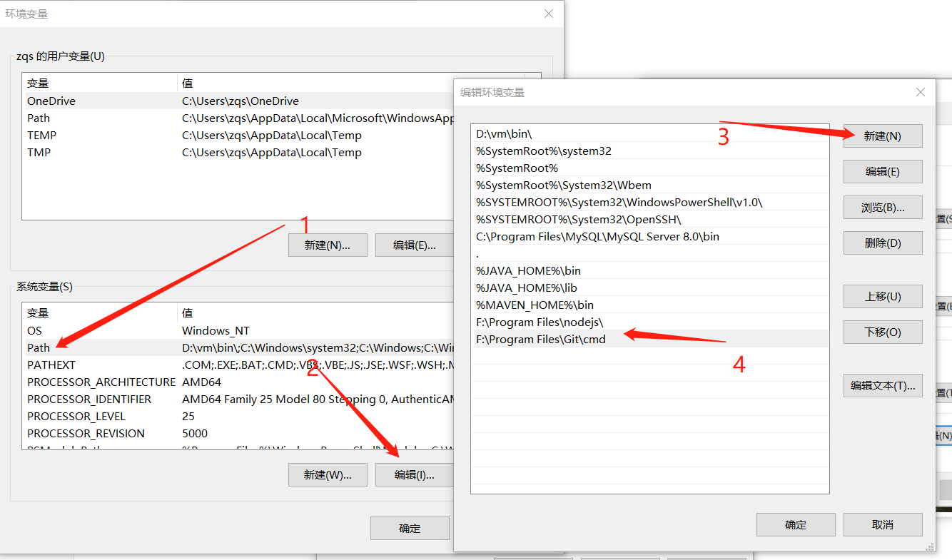The width and height of the screenshot is (952, 560).
Task: Select OS in system variables
Action: pos(34,330)
